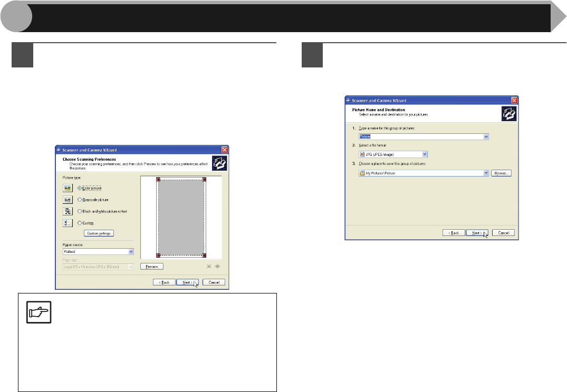Click the Custom picture type icon
Screen dimensions: 567x392
(68, 223)
